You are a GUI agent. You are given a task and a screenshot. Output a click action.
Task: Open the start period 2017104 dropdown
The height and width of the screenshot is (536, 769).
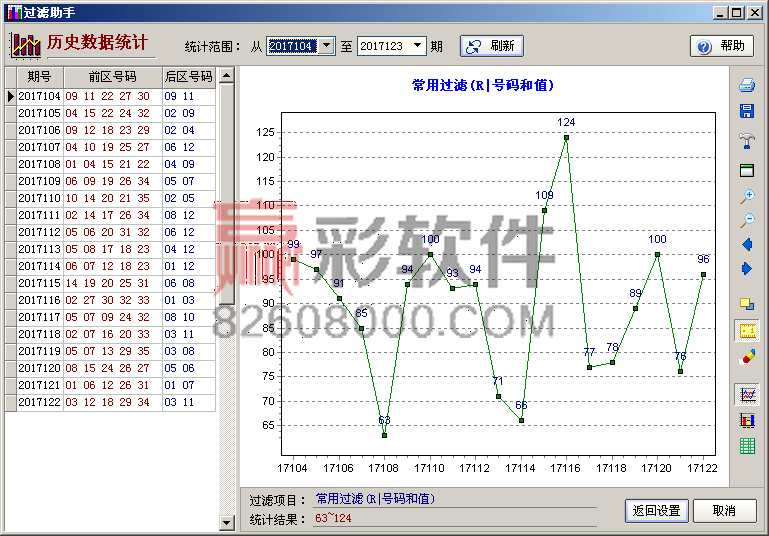[326, 46]
